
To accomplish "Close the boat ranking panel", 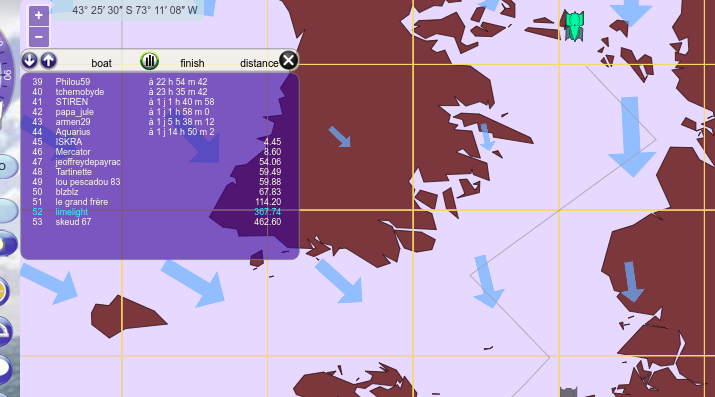I will (289, 60).
